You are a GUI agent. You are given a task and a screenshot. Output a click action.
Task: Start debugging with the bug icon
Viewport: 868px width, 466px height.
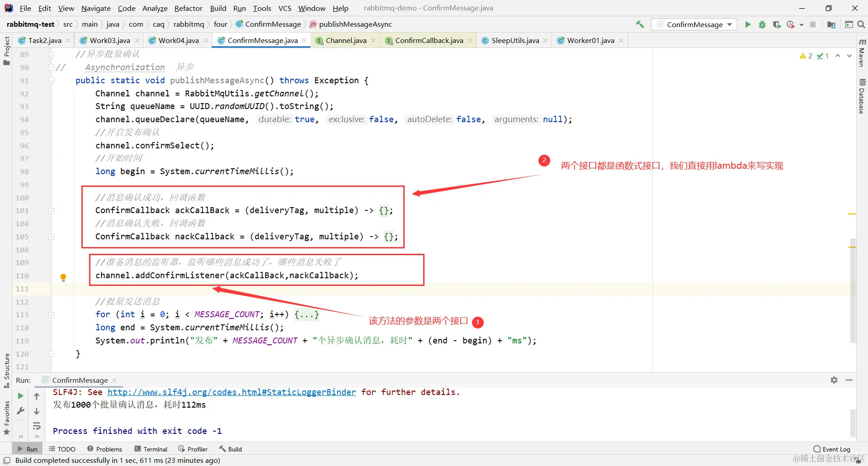[762, 24]
